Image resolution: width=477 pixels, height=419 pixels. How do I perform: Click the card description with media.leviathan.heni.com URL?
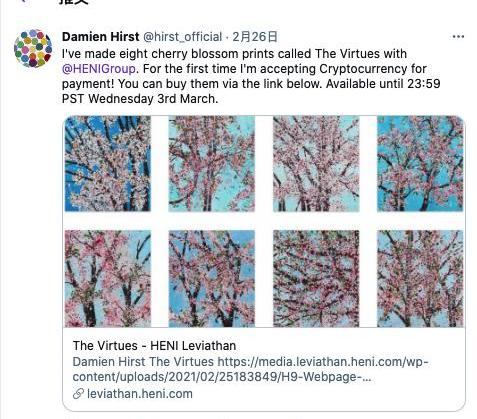tap(250, 369)
